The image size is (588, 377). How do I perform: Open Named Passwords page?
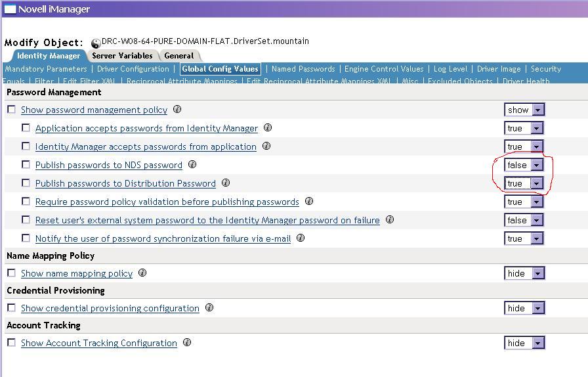303,69
